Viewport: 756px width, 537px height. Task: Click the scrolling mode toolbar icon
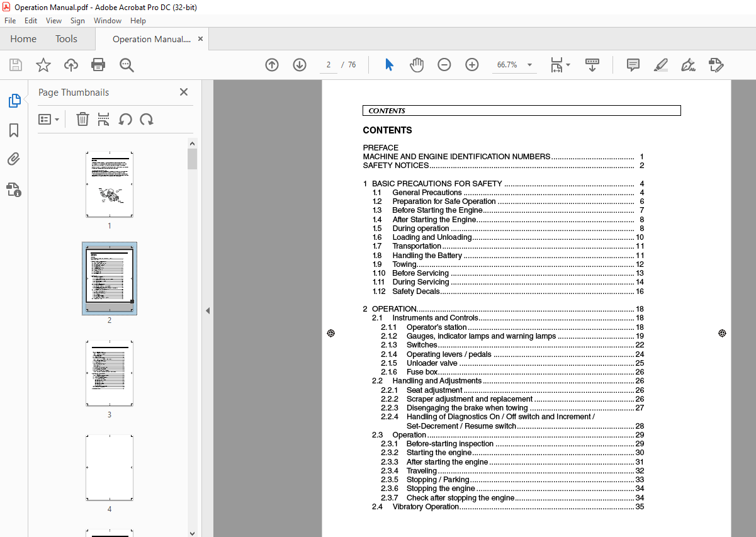(x=592, y=65)
